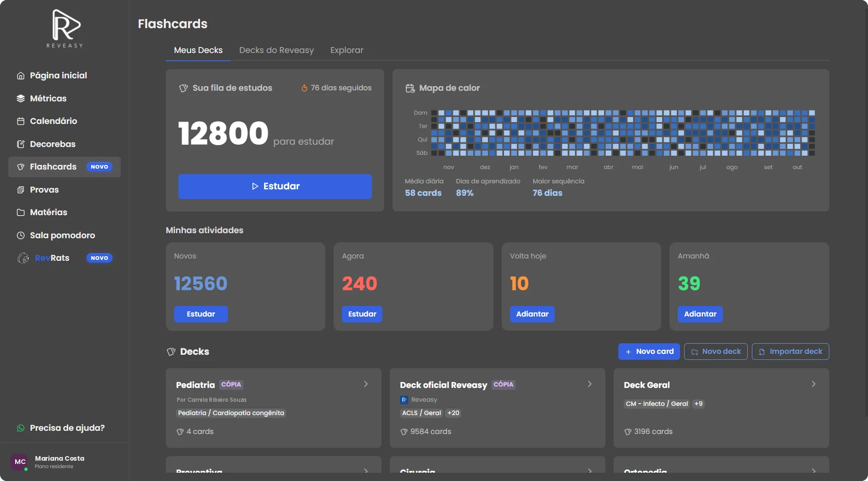Switch to Decks do Reveasy tab
The image size is (868, 481).
(276, 50)
